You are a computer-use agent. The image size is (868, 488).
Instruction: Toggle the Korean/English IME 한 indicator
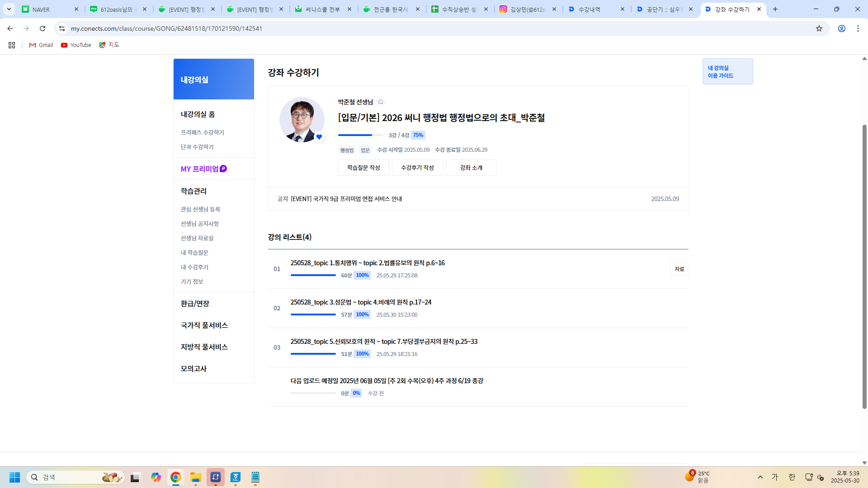792,477
